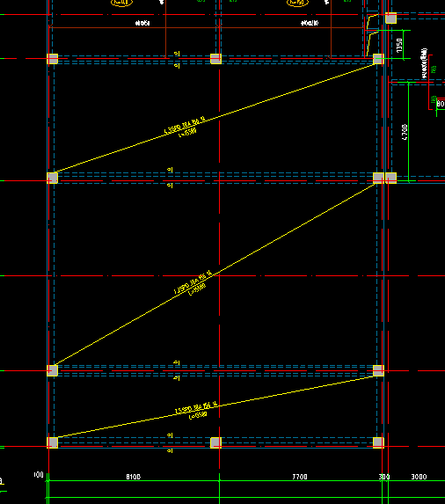Select the label on the steepest yellow diagonal
This screenshot has width=445, height=504.
[193, 283]
